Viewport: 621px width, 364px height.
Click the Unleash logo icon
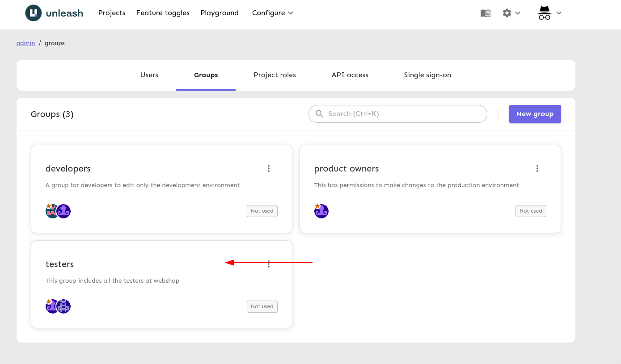(x=34, y=13)
